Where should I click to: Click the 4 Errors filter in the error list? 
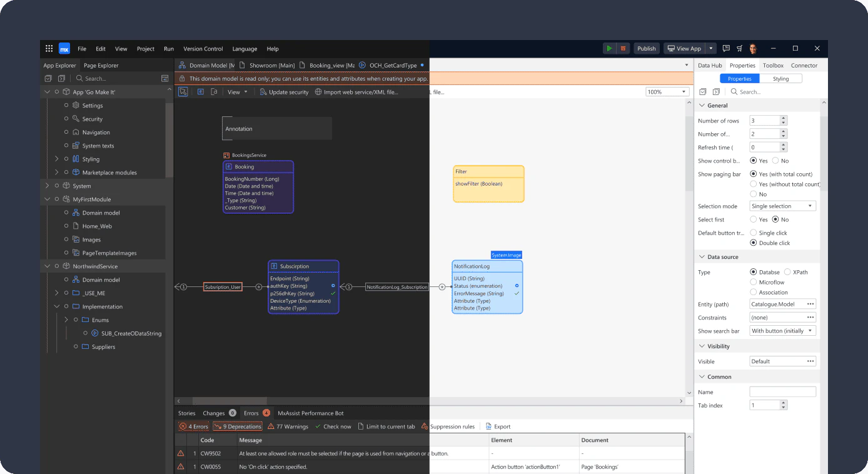coord(194,426)
